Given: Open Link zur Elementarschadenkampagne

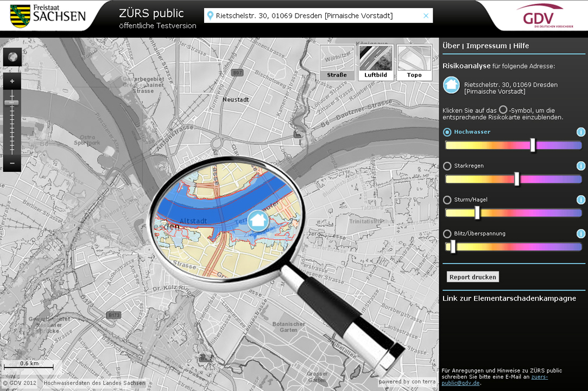Looking at the screenshot, I should click(x=509, y=298).
